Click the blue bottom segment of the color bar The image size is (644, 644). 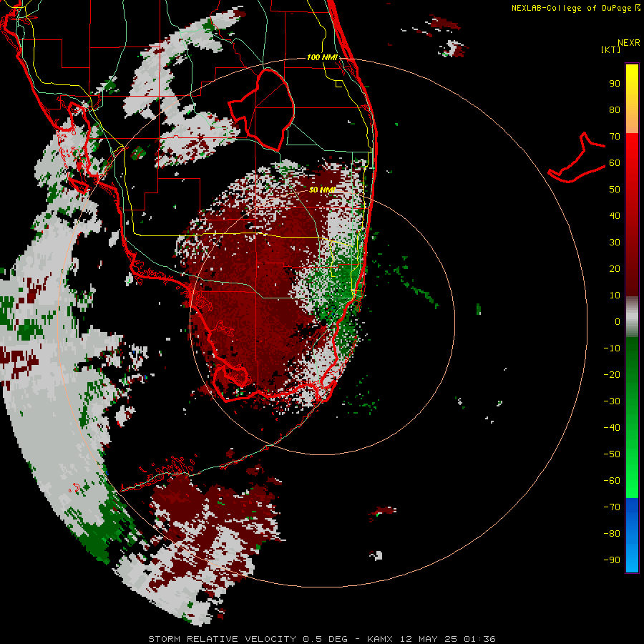pyautogui.click(x=632, y=535)
